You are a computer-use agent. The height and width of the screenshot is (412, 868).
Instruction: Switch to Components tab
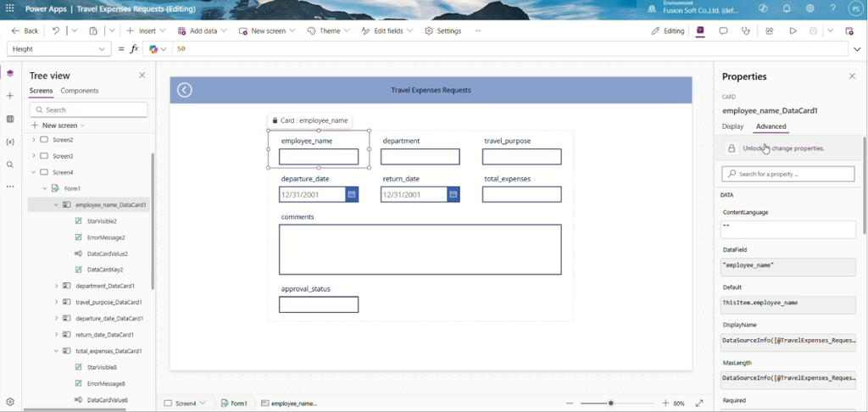coord(79,90)
